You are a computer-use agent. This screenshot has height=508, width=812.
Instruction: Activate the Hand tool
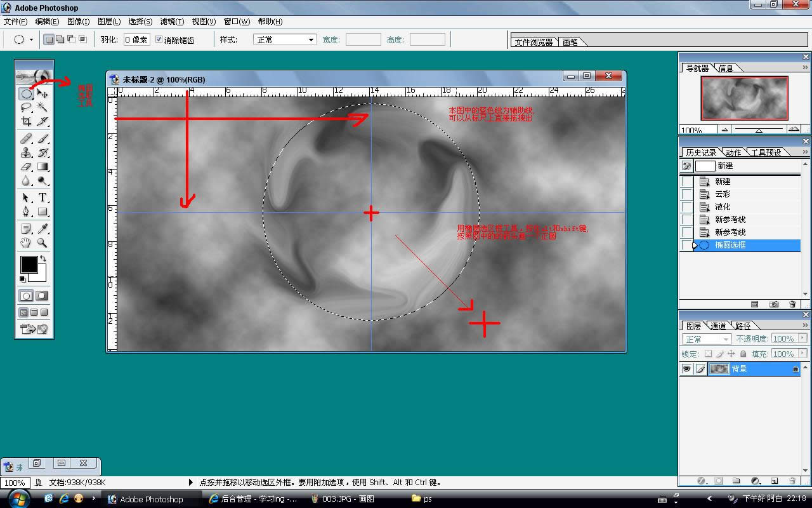(x=26, y=243)
